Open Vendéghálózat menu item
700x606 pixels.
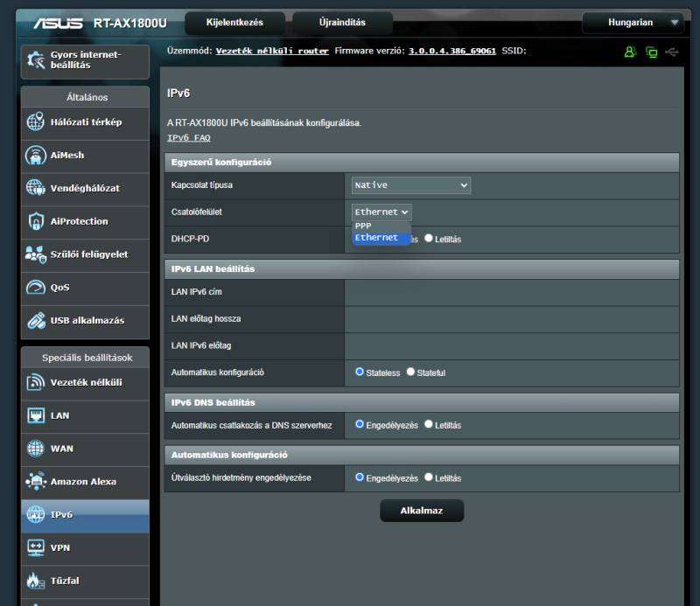(x=85, y=188)
